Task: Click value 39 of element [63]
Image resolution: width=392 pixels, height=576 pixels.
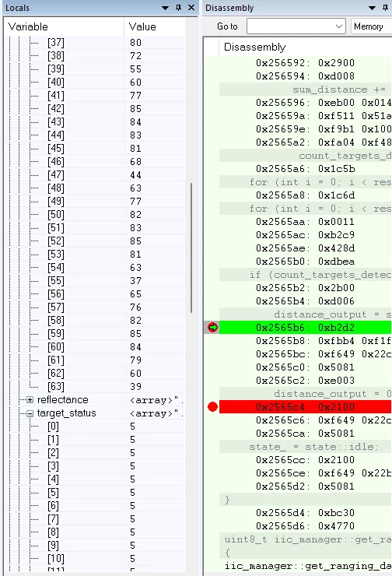Action: tap(135, 386)
